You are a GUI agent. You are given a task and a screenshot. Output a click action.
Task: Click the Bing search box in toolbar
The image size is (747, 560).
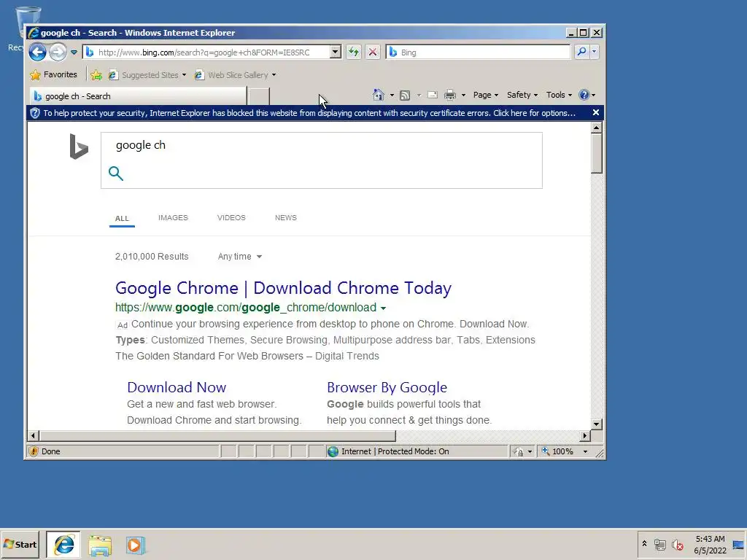coord(478,52)
